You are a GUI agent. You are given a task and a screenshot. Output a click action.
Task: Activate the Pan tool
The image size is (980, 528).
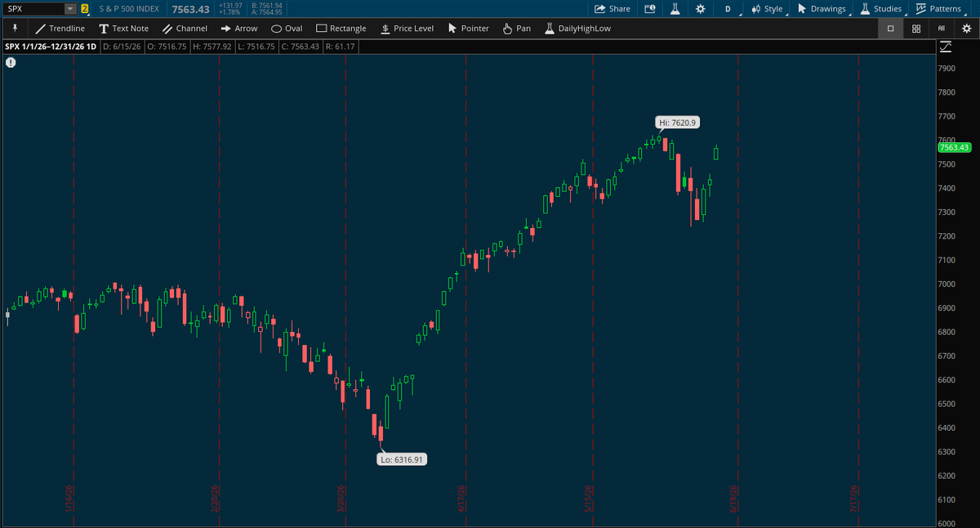click(x=516, y=28)
